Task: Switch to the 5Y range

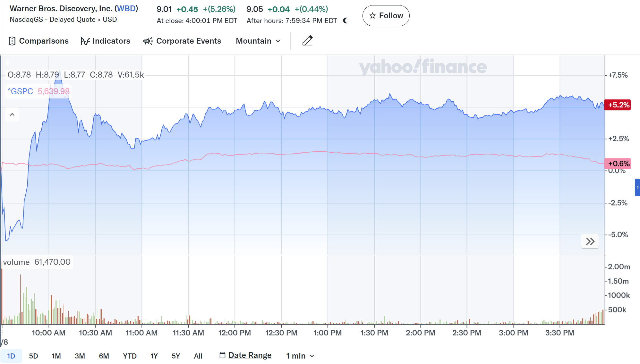Action: tap(176, 356)
